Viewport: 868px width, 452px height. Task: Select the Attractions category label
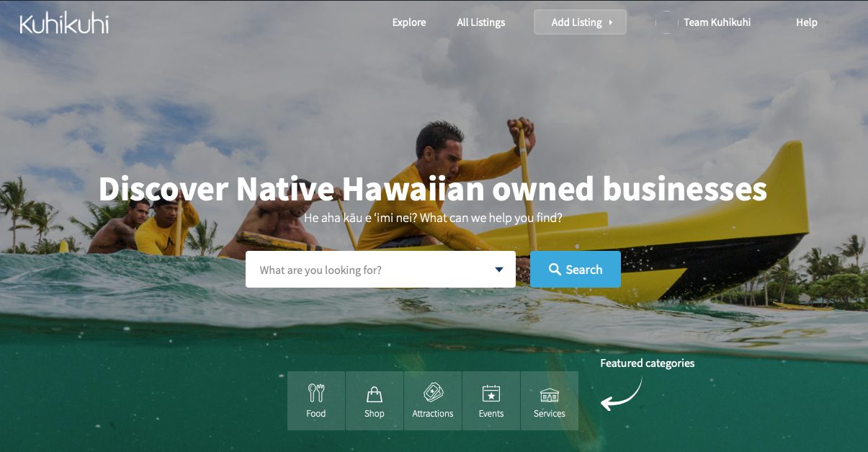(x=433, y=414)
